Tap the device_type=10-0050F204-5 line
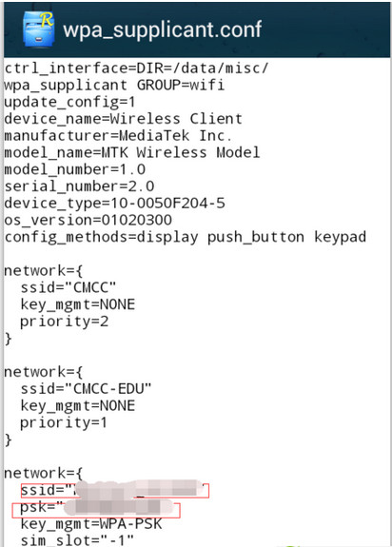Screen dimensions: 392x547 [114, 204]
